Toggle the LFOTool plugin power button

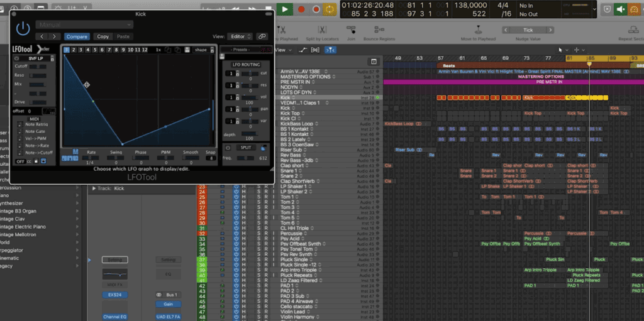pyautogui.click(x=23, y=28)
